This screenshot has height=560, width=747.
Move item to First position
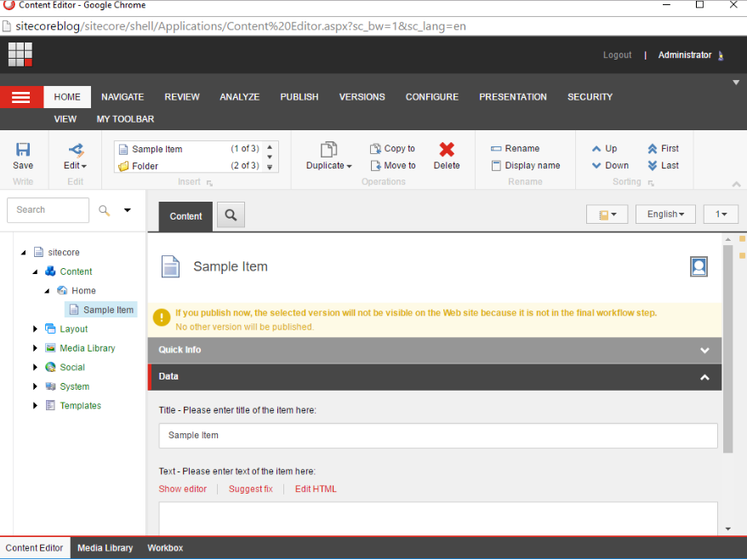663,149
